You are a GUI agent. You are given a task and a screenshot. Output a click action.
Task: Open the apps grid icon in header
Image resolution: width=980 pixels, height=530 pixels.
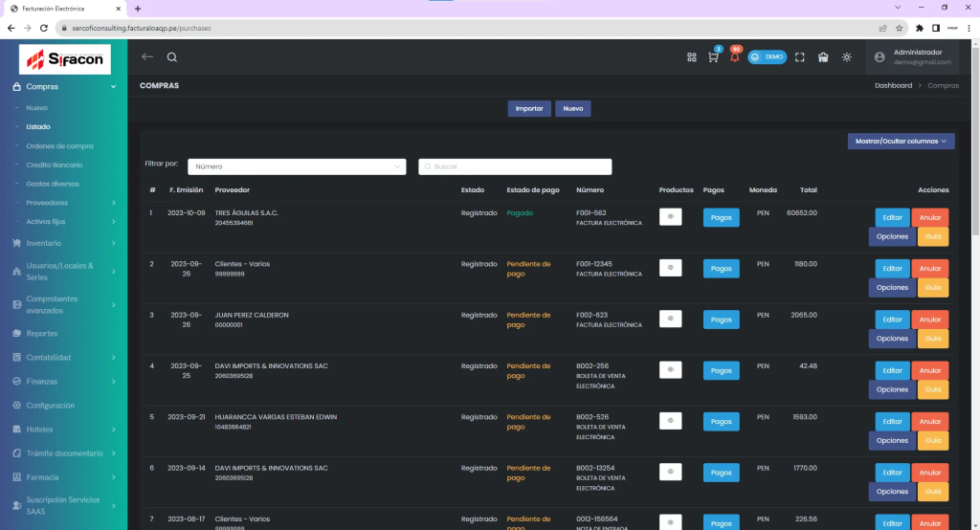pos(692,57)
